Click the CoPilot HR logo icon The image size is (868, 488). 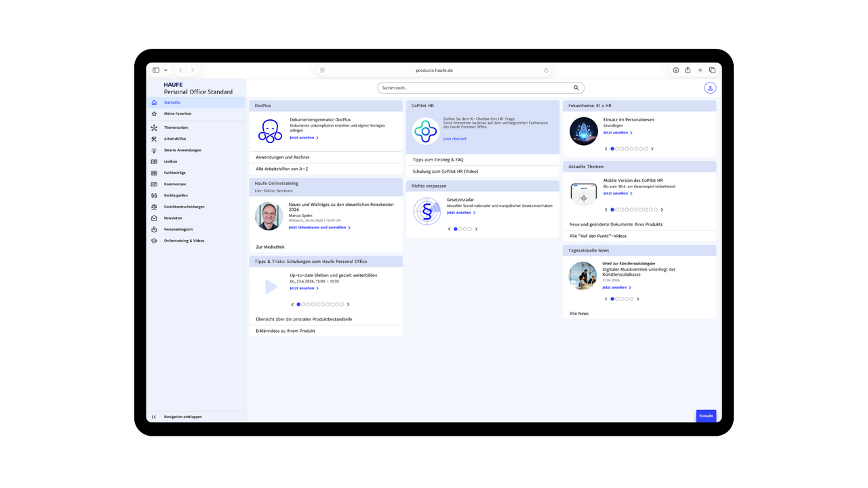(x=426, y=131)
